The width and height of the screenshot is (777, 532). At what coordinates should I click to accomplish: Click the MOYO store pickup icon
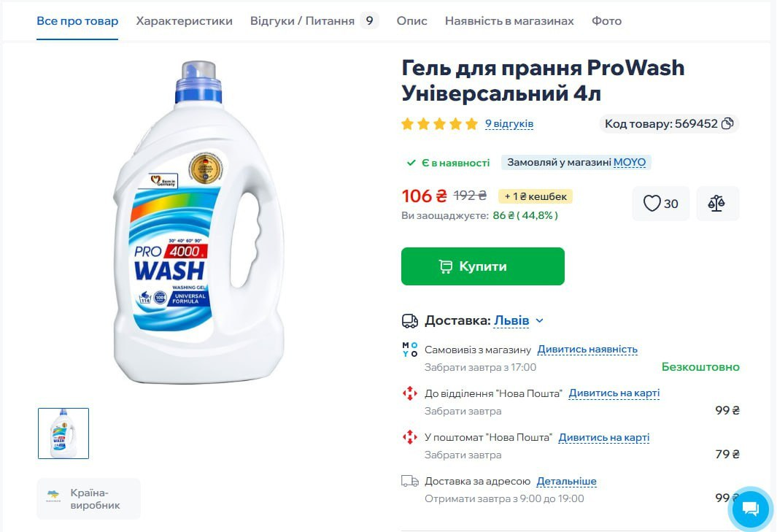410,350
